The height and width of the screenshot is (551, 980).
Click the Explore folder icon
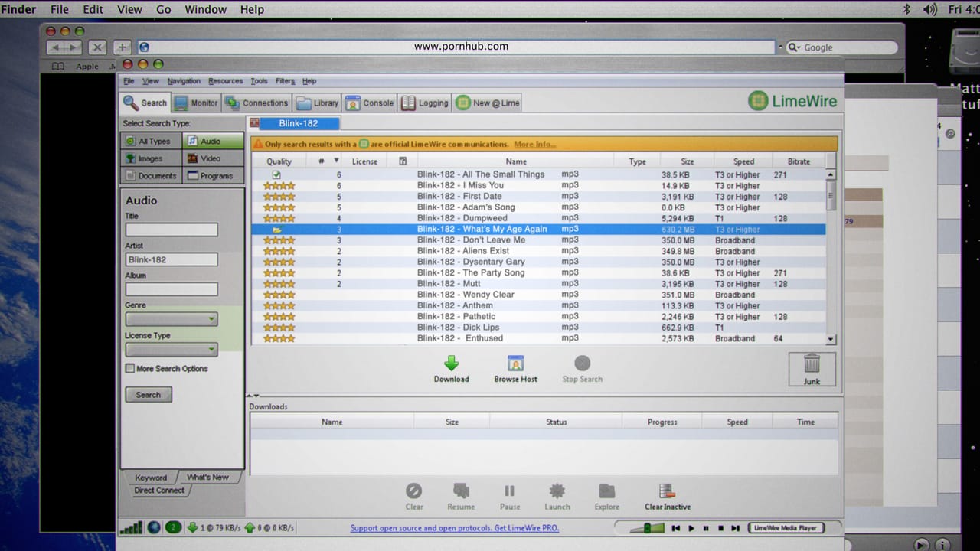pyautogui.click(x=606, y=491)
